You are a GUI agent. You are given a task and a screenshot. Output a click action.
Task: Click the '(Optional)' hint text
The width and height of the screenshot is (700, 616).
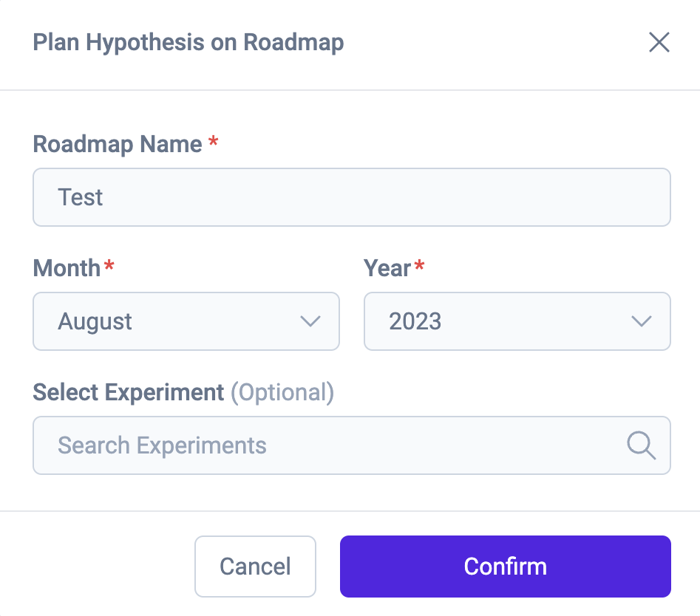[282, 392]
